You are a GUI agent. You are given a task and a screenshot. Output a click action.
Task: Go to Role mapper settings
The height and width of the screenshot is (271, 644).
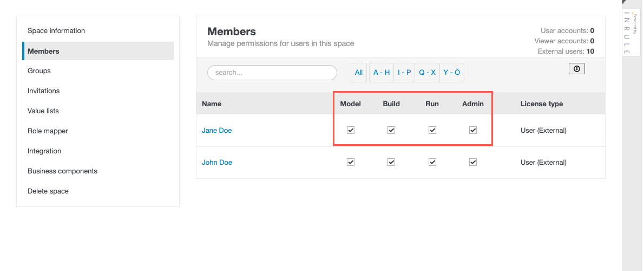48,131
